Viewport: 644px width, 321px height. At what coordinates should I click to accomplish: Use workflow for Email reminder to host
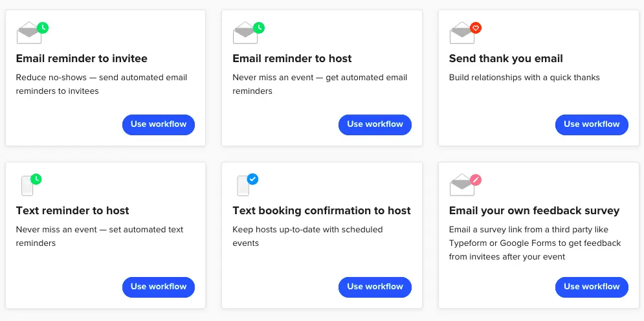pyautogui.click(x=375, y=124)
